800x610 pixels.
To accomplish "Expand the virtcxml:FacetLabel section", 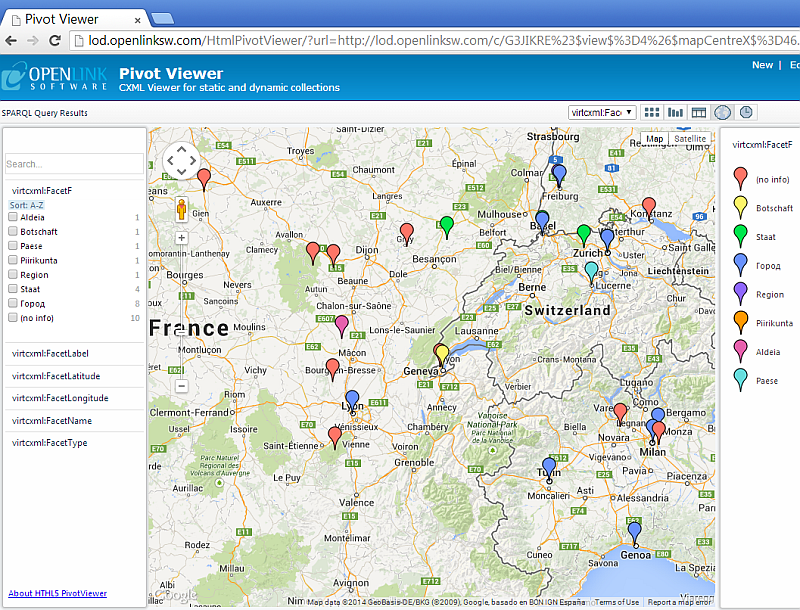I will [50, 354].
